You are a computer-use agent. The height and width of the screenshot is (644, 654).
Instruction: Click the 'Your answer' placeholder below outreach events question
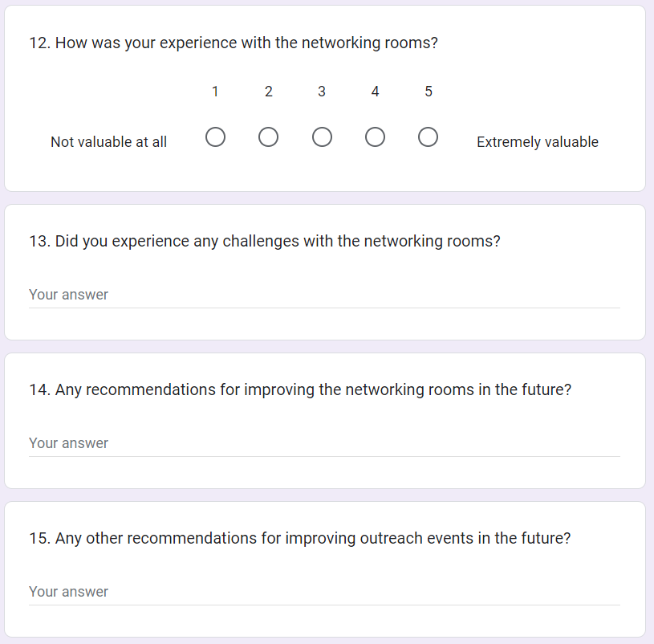point(69,592)
